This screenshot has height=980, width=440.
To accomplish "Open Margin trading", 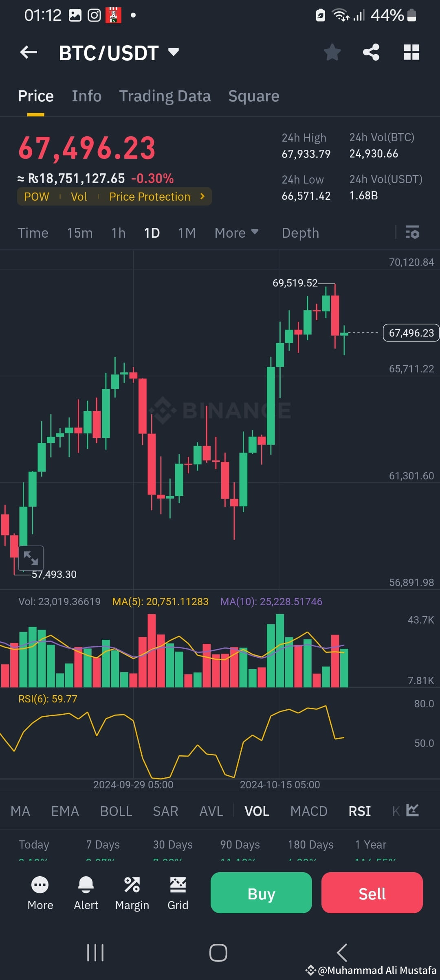I will pos(132,893).
